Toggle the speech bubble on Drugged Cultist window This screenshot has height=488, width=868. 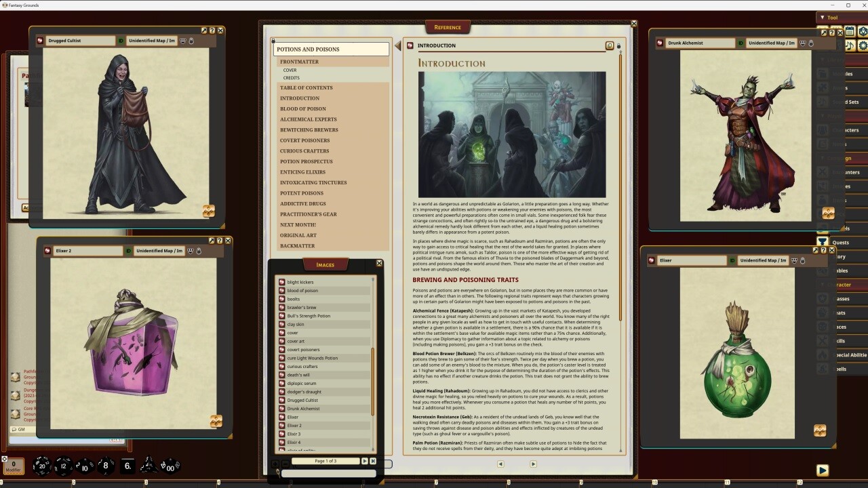point(182,40)
